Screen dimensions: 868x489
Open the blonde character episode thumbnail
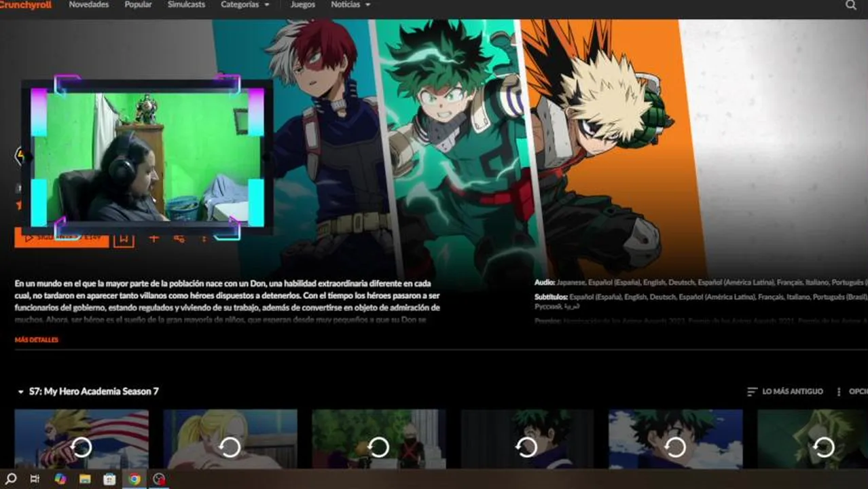(230, 439)
